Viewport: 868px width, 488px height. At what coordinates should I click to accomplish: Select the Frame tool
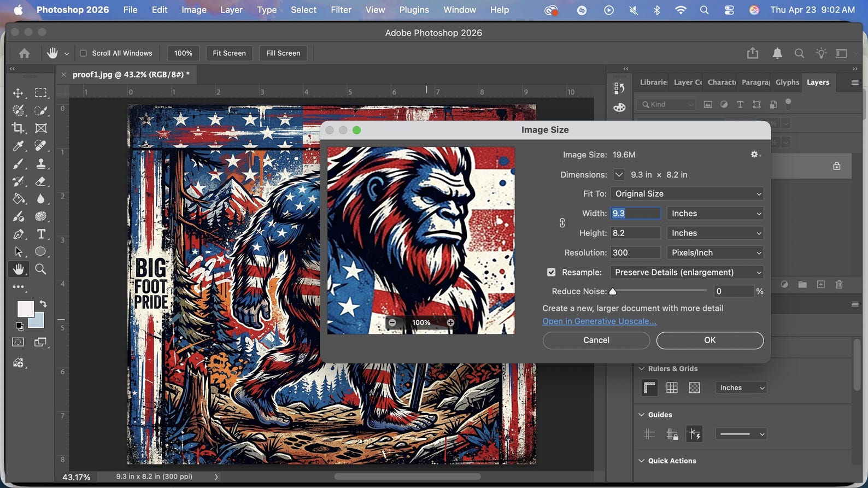point(40,128)
